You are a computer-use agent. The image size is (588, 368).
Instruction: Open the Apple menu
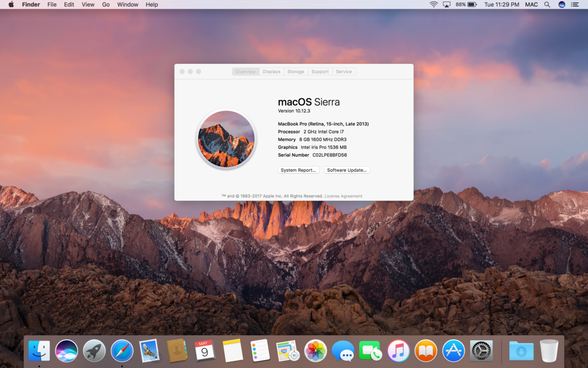pyautogui.click(x=11, y=5)
